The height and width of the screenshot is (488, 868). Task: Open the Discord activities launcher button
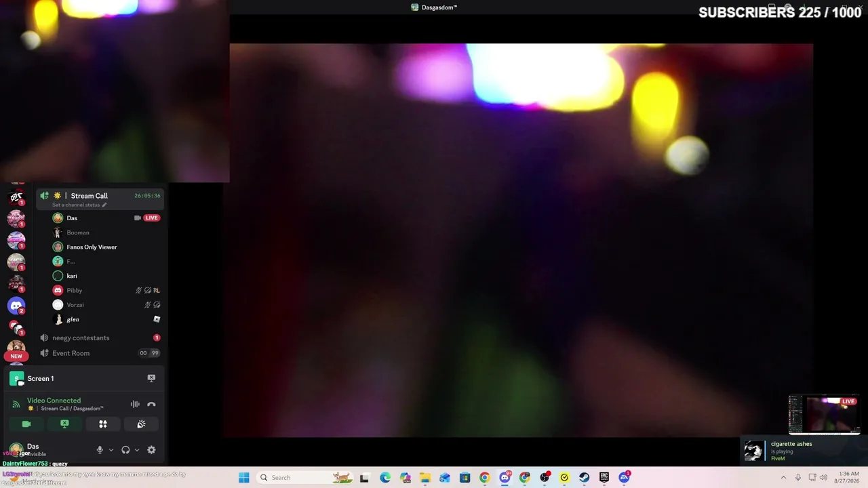pyautogui.click(x=103, y=424)
